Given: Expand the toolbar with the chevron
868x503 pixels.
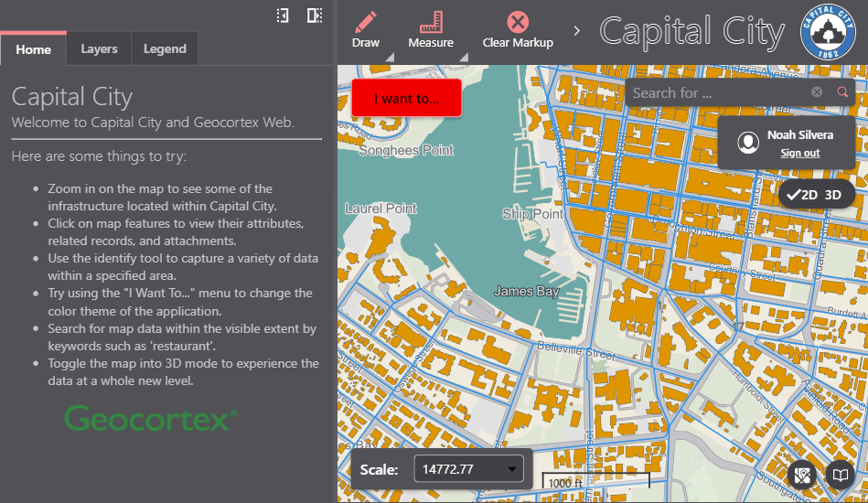Looking at the screenshot, I should pos(576,31).
